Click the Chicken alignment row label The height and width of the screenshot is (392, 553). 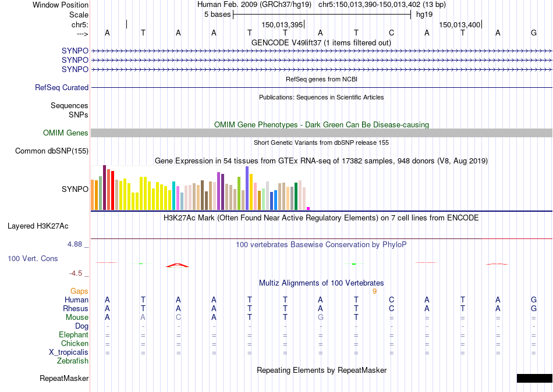(x=75, y=343)
